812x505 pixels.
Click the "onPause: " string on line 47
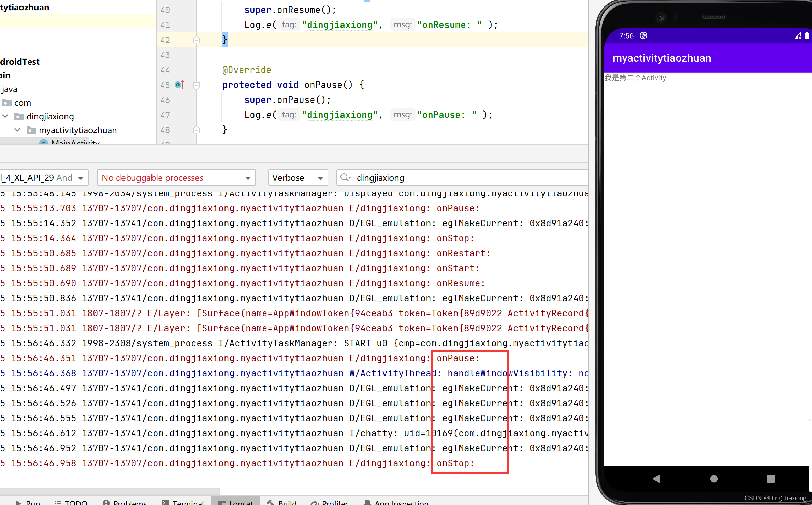(447, 115)
